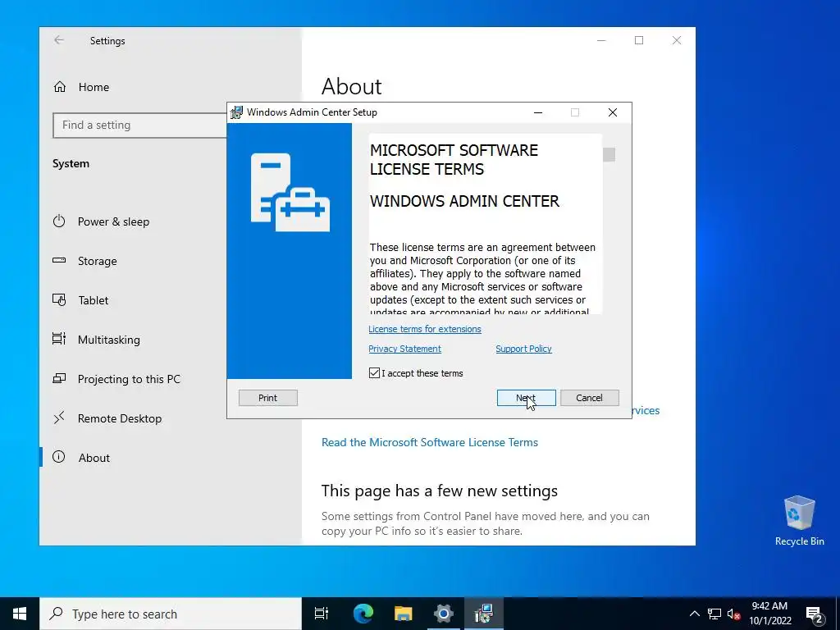Click the 'System' sidebar heading
Screen dimensions: 840x630
(x=71, y=164)
